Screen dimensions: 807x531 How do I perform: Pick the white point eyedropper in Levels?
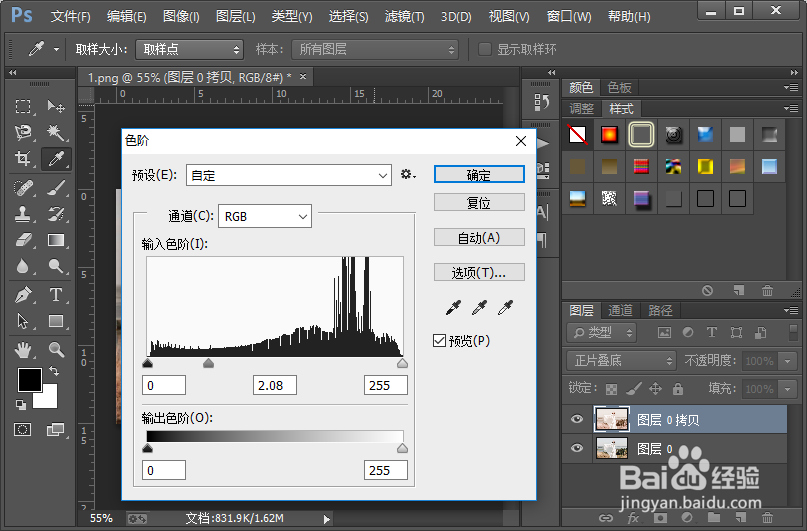point(505,308)
